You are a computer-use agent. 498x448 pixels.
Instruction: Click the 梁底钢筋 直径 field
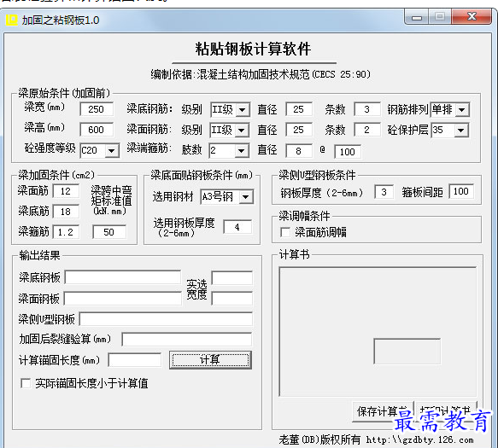point(299,109)
